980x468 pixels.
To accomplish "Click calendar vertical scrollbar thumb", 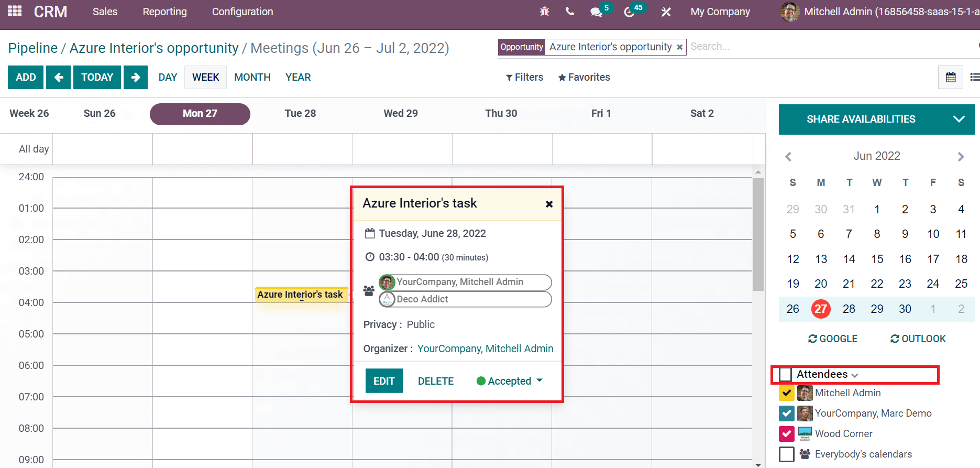I will tap(758, 234).
